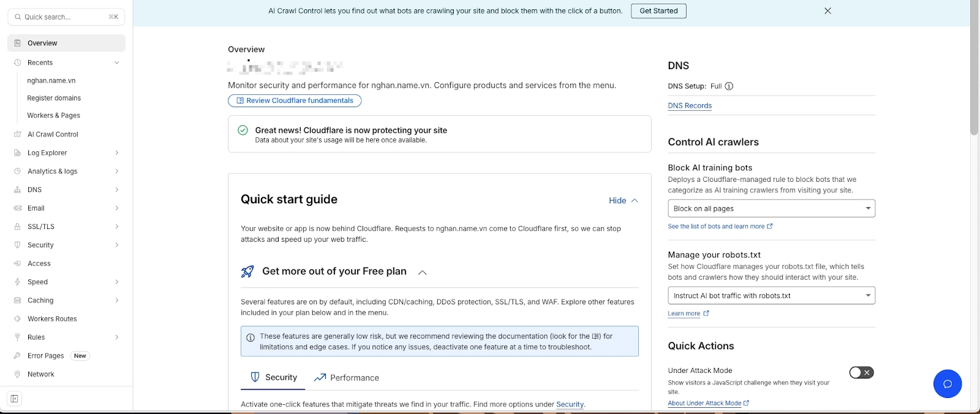
Task: Click the collapse sidebar icon
Action: click(x=14, y=399)
